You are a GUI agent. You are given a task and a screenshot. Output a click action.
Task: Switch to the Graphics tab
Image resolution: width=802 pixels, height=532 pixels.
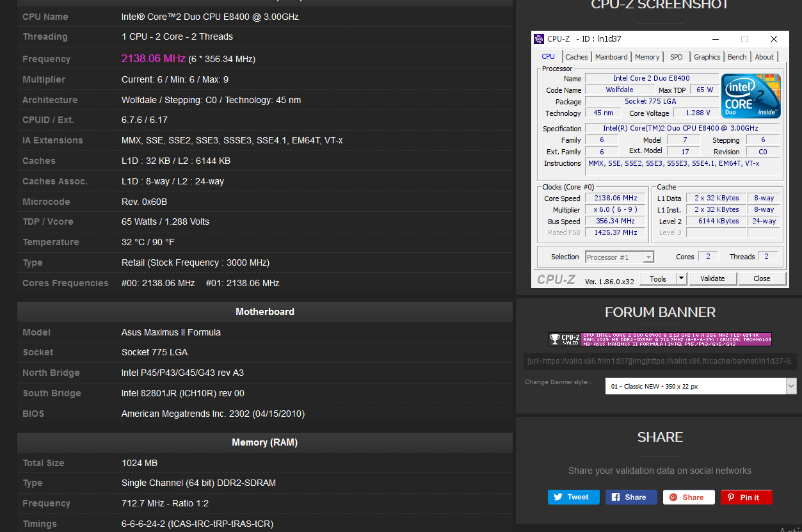pos(707,57)
